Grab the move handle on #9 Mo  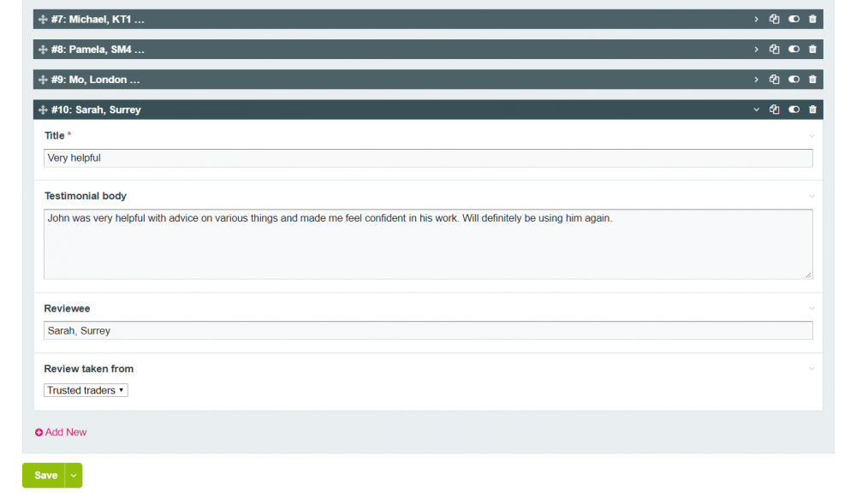click(x=43, y=80)
